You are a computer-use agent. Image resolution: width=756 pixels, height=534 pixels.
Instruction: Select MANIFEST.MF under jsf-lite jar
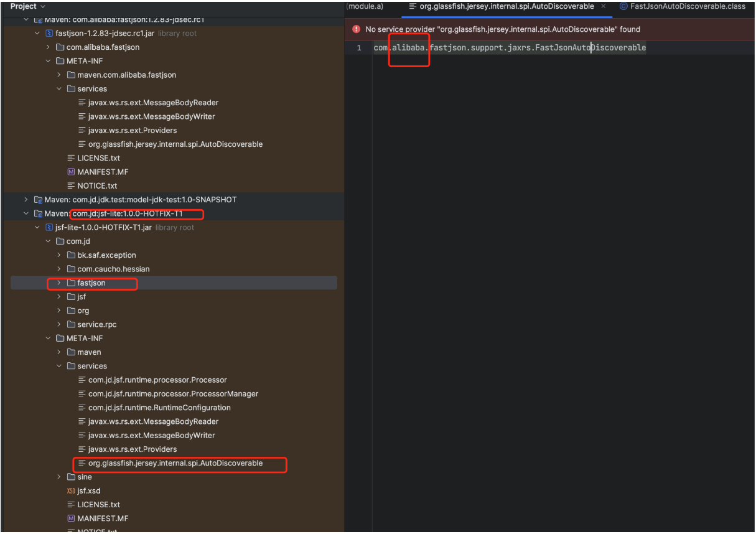103,518
